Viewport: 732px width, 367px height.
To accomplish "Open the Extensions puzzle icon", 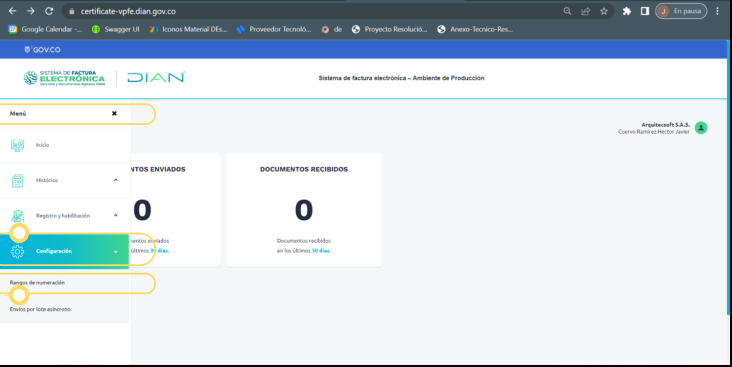I will pyautogui.click(x=626, y=11).
